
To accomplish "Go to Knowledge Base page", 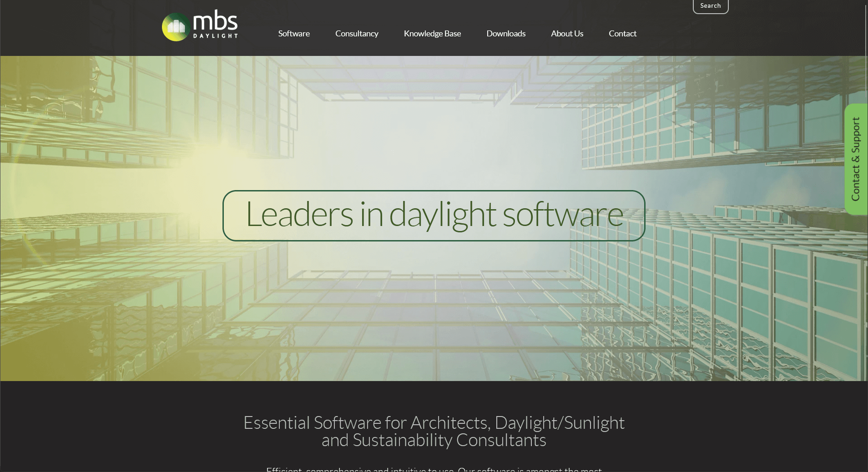I will pyautogui.click(x=432, y=34).
